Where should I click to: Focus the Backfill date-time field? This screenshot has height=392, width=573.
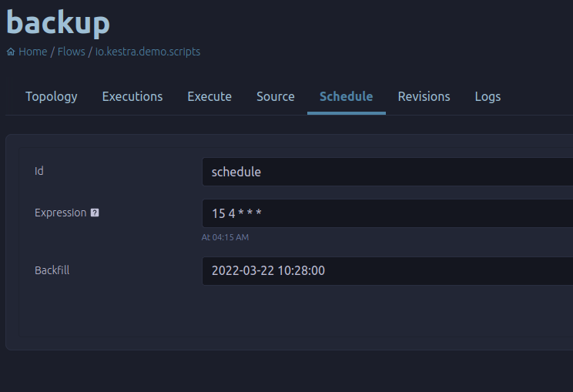[x=387, y=271]
